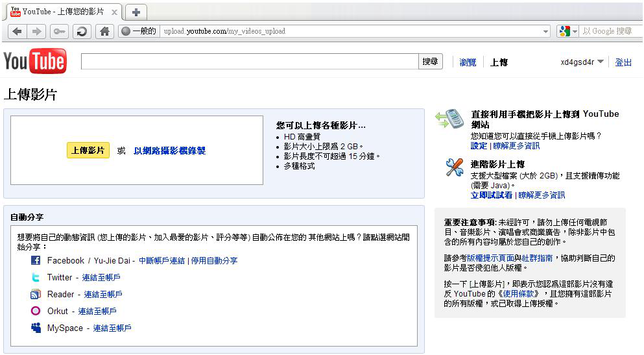Open the 社群指南 link

pyautogui.click(x=537, y=258)
